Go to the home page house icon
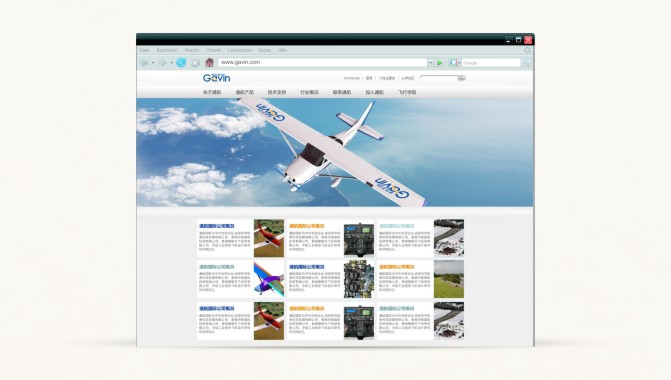This screenshot has width=671, height=380. point(209,62)
